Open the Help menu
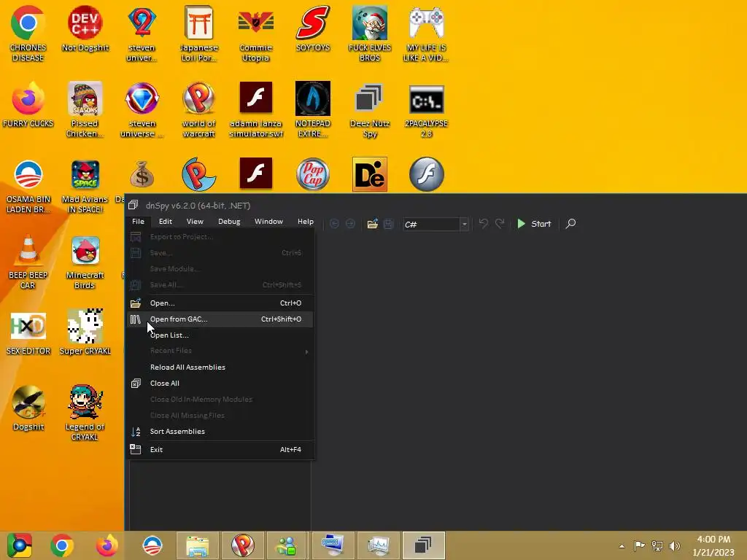 pos(306,222)
